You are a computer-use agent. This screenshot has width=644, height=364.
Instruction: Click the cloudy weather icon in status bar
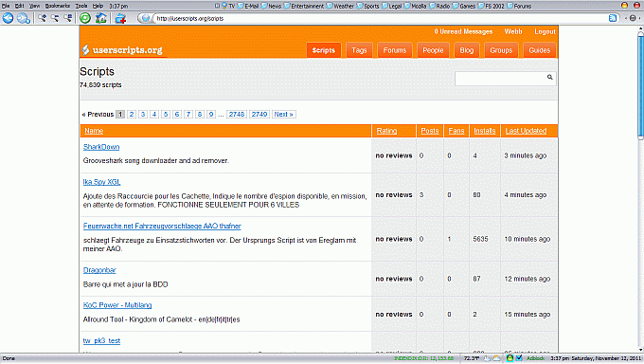coord(497,358)
